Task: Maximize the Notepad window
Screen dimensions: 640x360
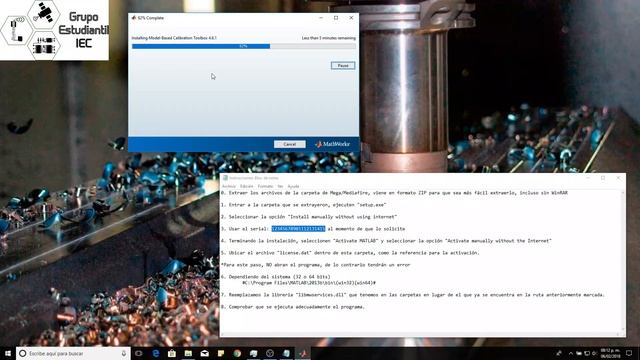Action: point(603,178)
